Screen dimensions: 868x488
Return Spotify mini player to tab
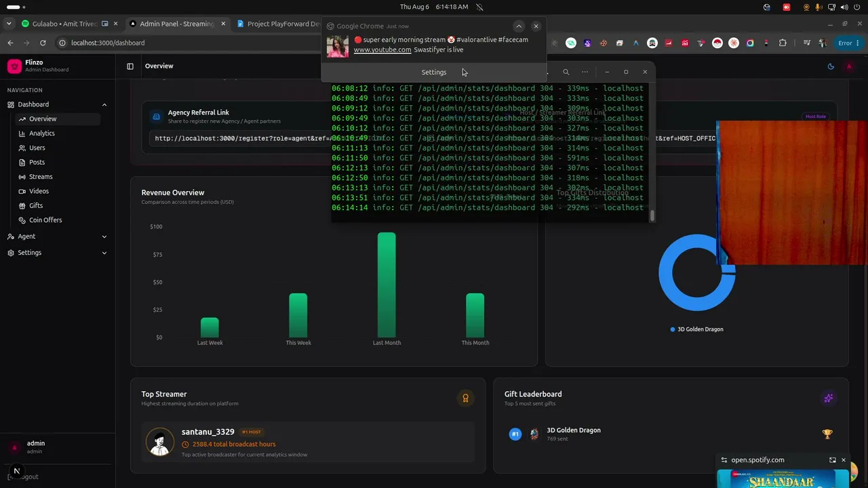point(833,460)
